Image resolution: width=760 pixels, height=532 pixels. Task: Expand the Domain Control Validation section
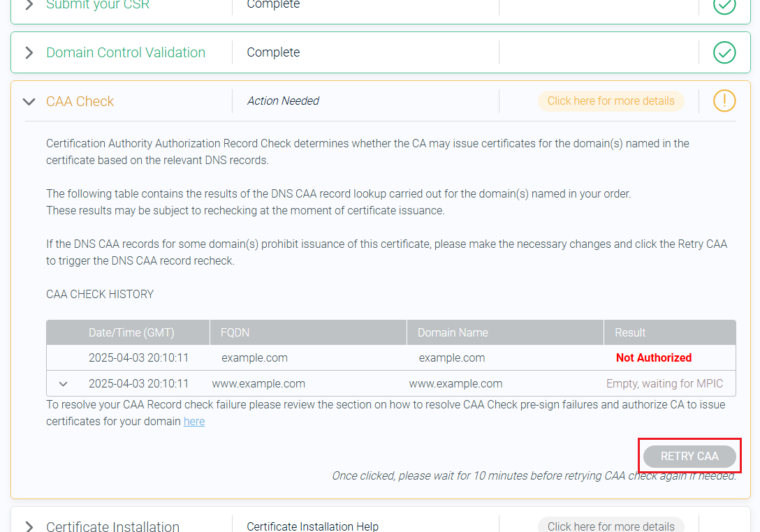(28, 52)
